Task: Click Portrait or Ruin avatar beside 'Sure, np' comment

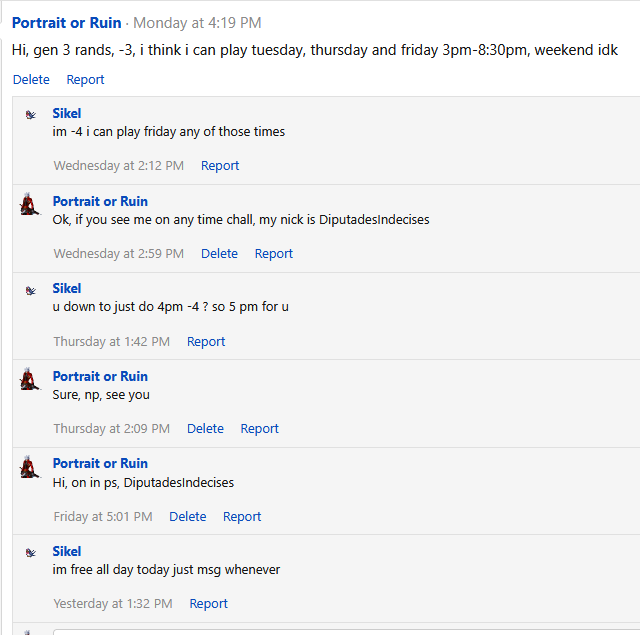Action: tap(30, 379)
